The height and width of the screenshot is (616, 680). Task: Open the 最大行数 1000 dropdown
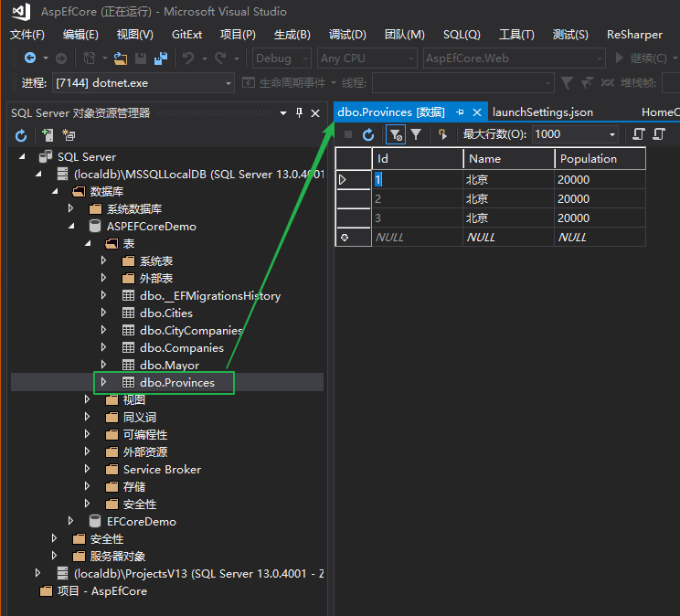[575, 134]
